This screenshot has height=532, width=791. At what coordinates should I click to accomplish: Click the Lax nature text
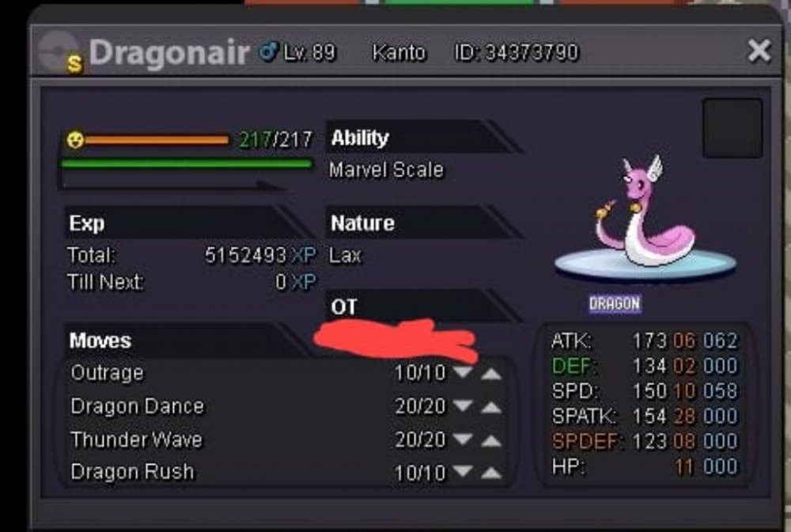coord(345,255)
